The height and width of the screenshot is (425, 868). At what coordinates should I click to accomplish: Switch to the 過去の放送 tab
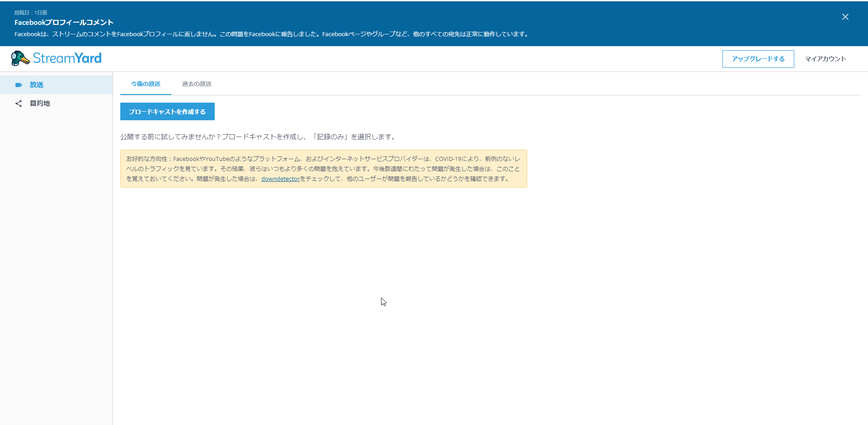tap(197, 84)
